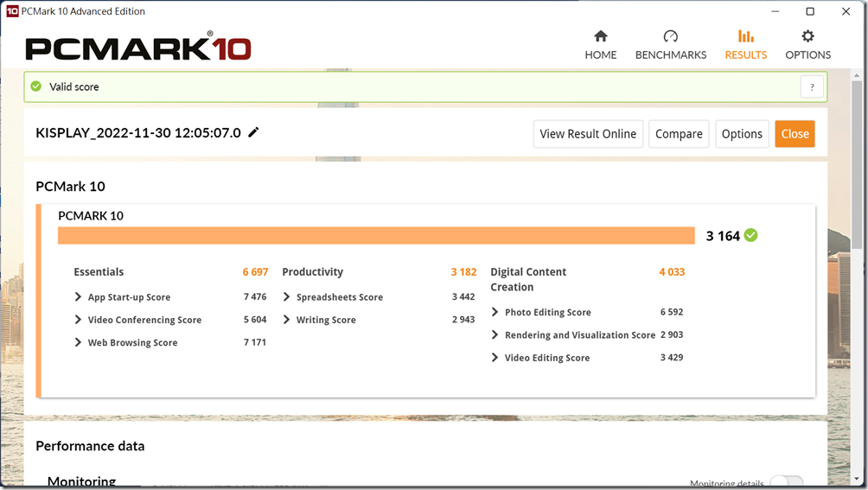Click the value 7 171

click(x=255, y=342)
